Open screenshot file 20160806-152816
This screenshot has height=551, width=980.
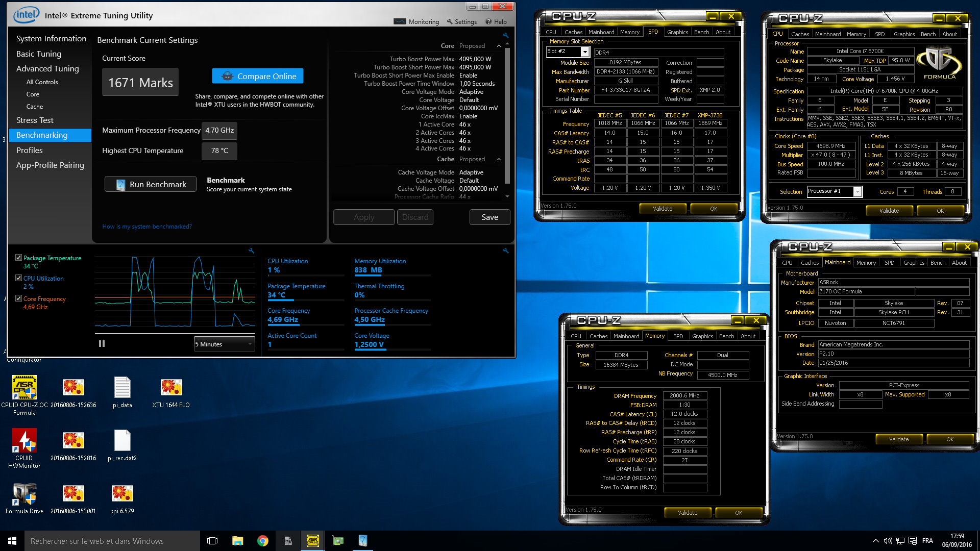tap(73, 446)
